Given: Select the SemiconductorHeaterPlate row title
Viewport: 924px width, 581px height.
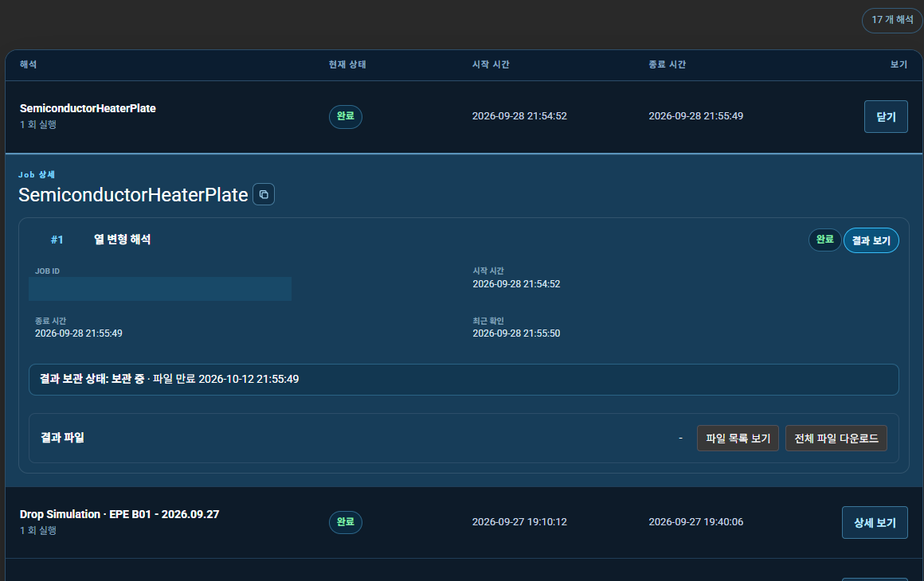Looking at the screenshot, I should pyautogui.click(x=88, y=108).
